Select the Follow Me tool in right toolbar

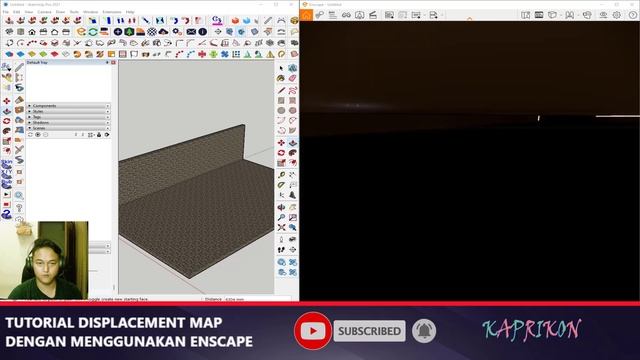(292, 153)
